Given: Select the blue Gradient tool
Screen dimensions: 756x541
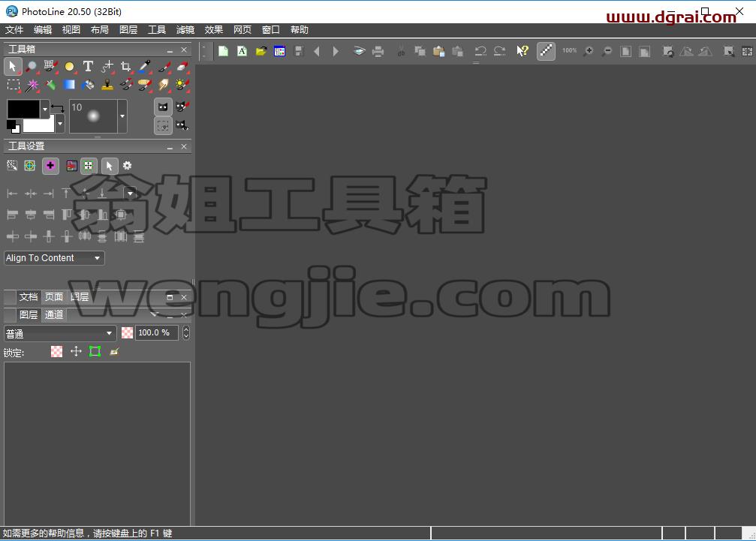Looking at the screenshot, I should (69, 85).
